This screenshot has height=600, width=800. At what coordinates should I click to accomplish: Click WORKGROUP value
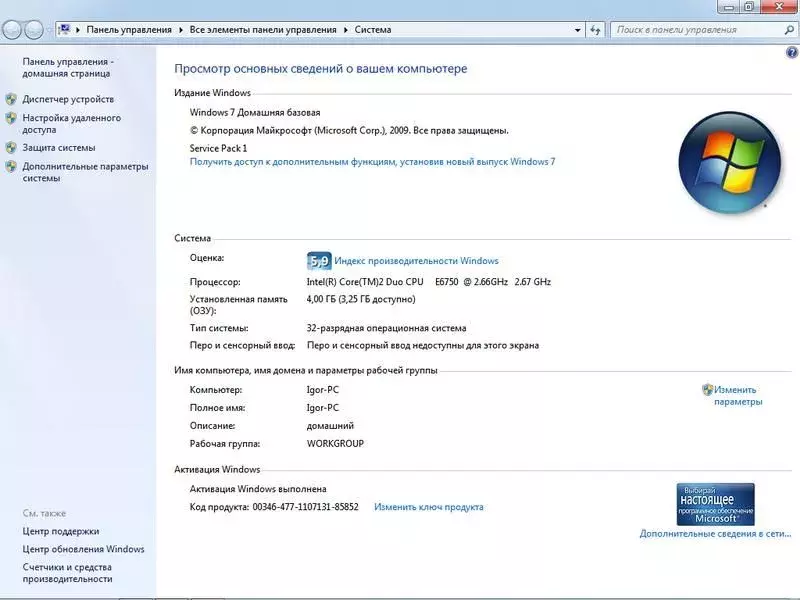335,443
